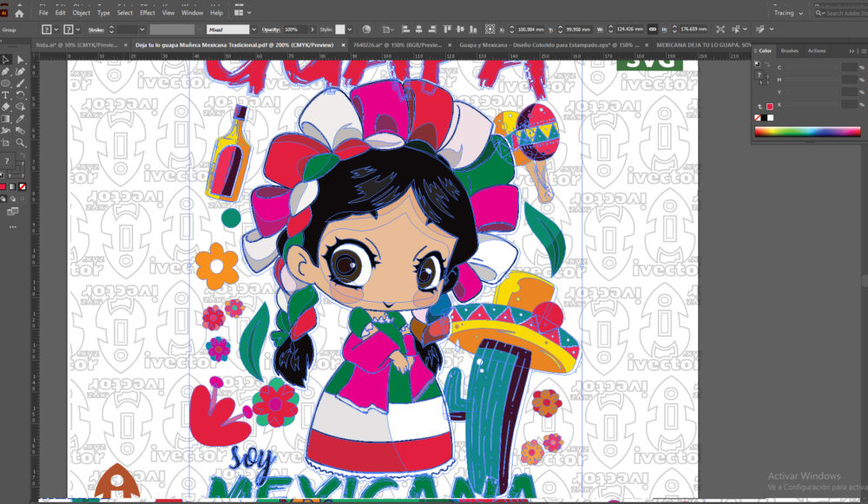
Task: Toggle Draw Behind mode
Action: [13, 199]
